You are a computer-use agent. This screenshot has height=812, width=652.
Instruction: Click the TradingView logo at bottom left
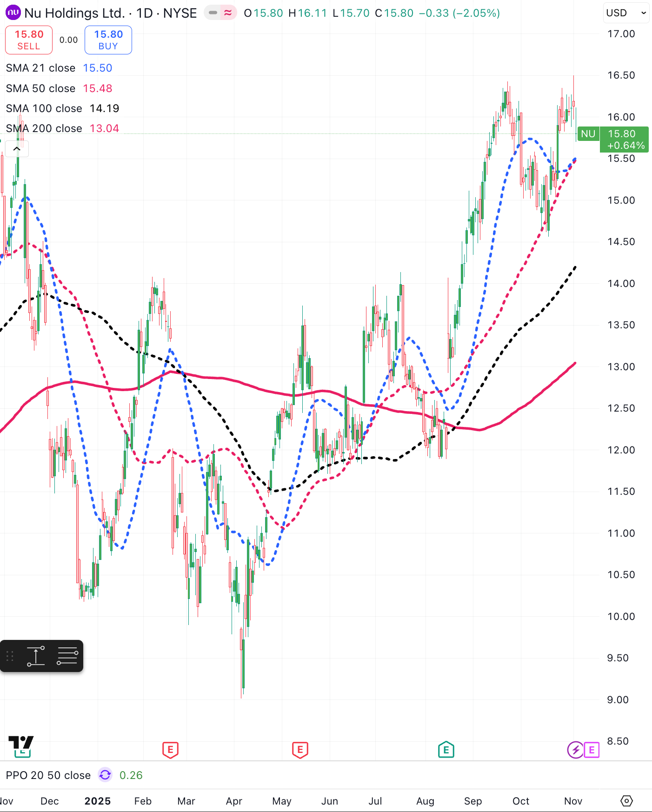point(21,743)
